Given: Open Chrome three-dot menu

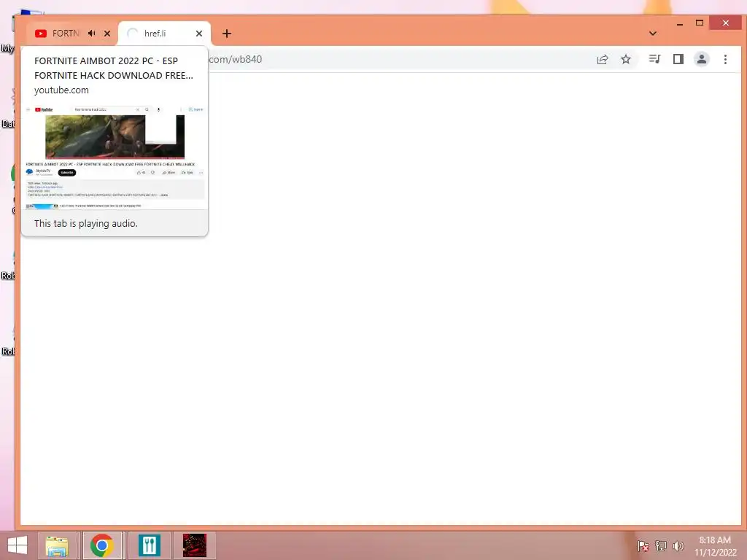Looking at the screenshot, I should [x=725, y=59].
